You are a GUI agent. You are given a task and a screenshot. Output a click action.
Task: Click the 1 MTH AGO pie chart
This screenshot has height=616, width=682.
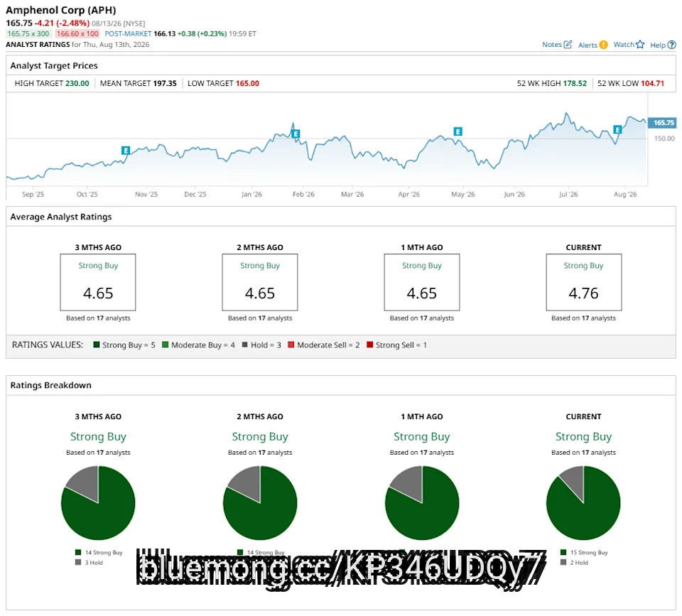(x=422, y=503)
